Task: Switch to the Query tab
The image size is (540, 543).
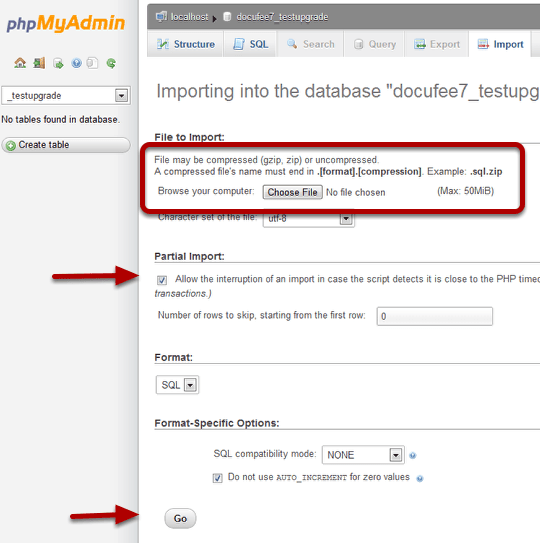Action: (x=374, y=44)
